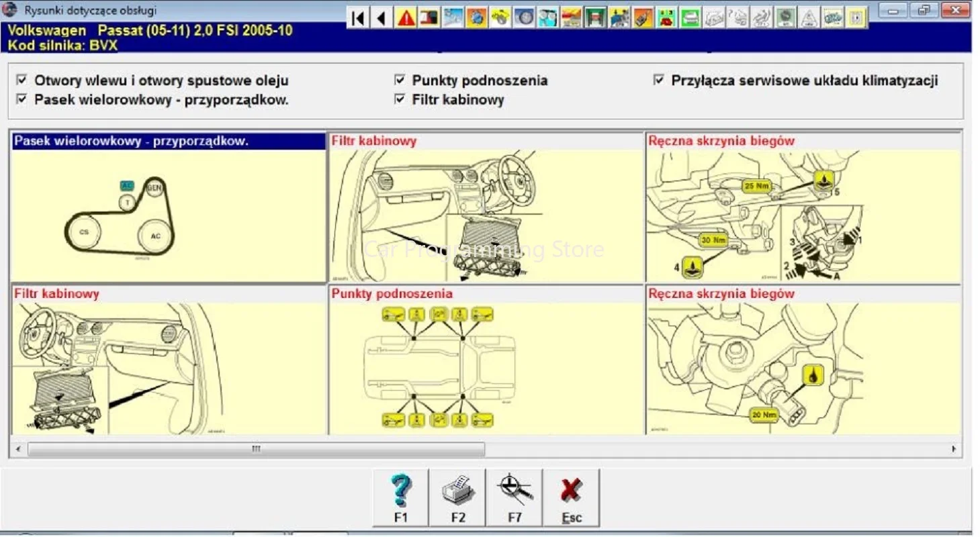Toggle the Filtr kabinowy checkbox
Viewport: 980px width, 537px height.
point(399,99)
